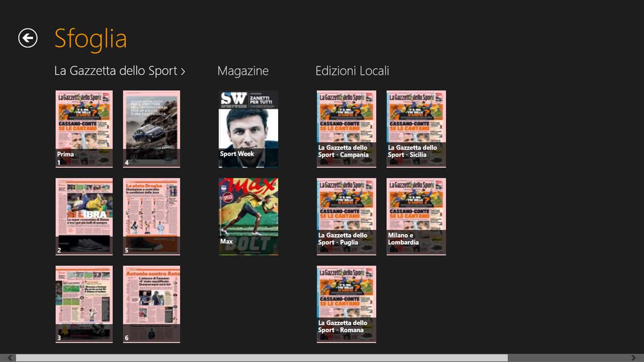Open Milano e Lombardia edition

(416, 216)
